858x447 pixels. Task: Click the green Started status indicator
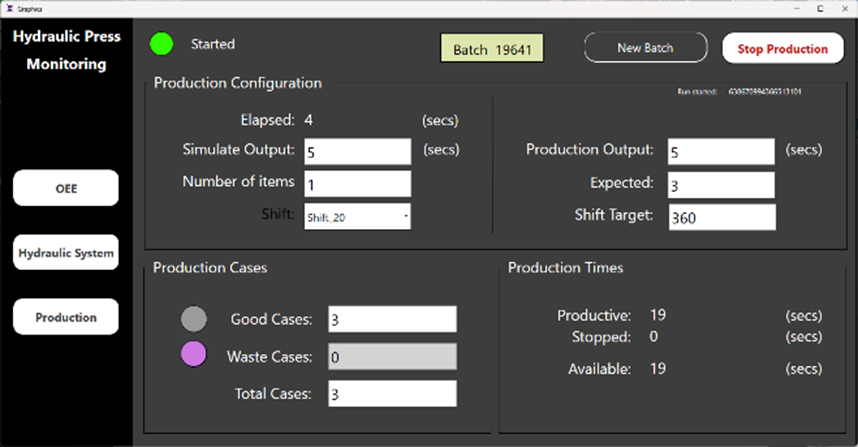pyautogui.click(x=161, y=44)
